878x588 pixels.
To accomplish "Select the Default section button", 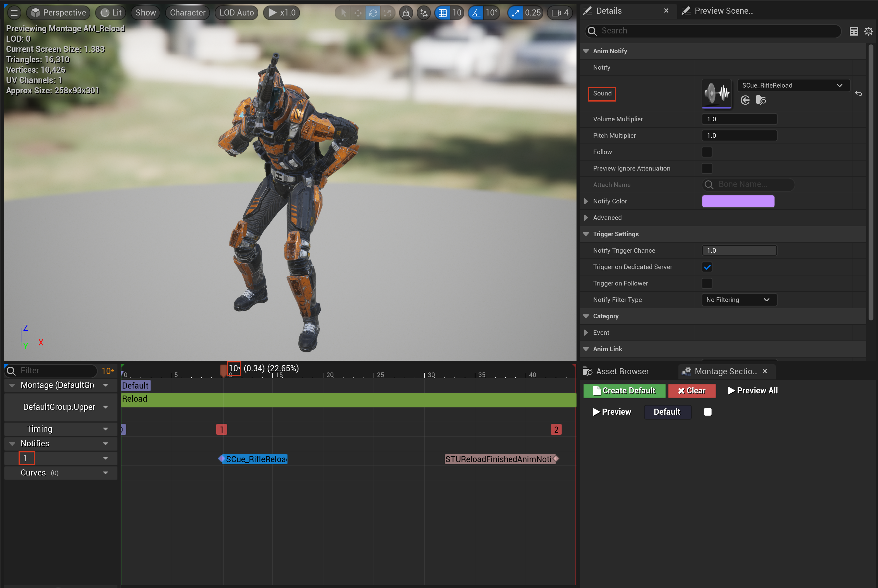I will 667,412.
